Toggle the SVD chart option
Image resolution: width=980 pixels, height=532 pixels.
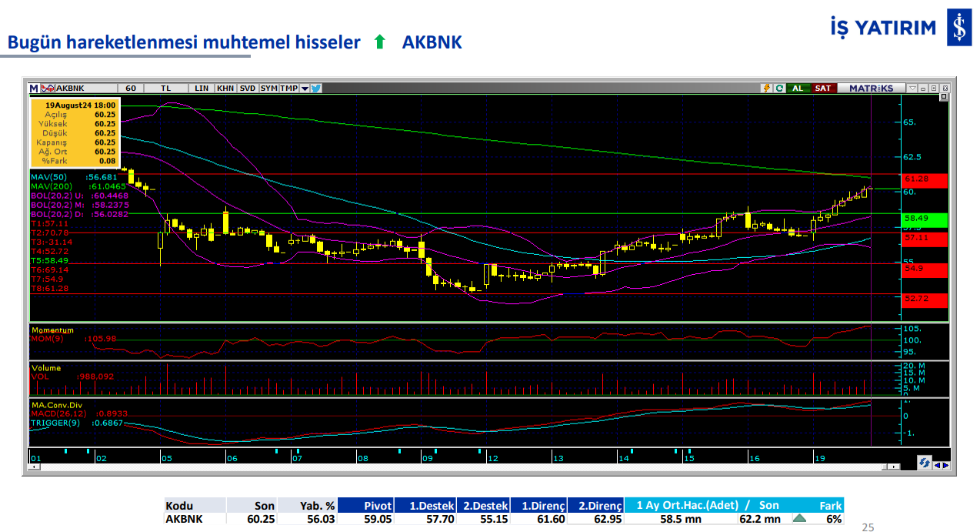pyautogui.click(x=247, y=89)
